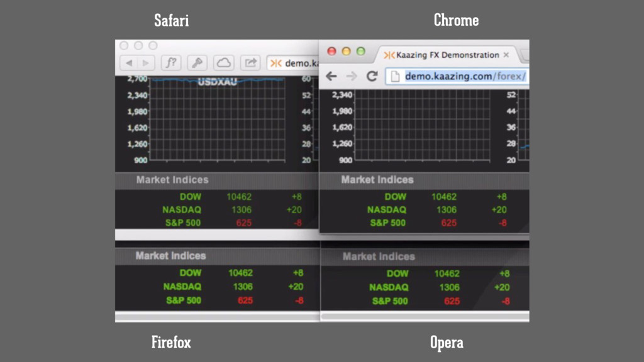The height and width of the screenshot is (362, 644).
Task: Click NASDAQ value 1306 in Firefox panel
Action: [x=242, y=287]
